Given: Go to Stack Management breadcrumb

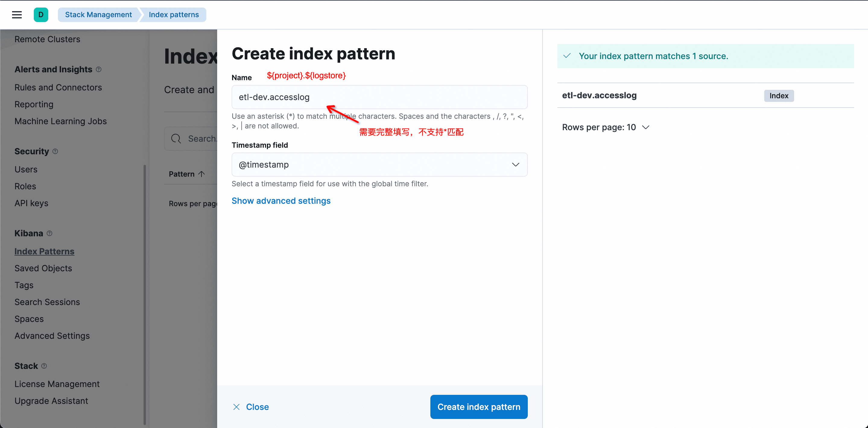Looking at the screenshot, I should [98, 15].
